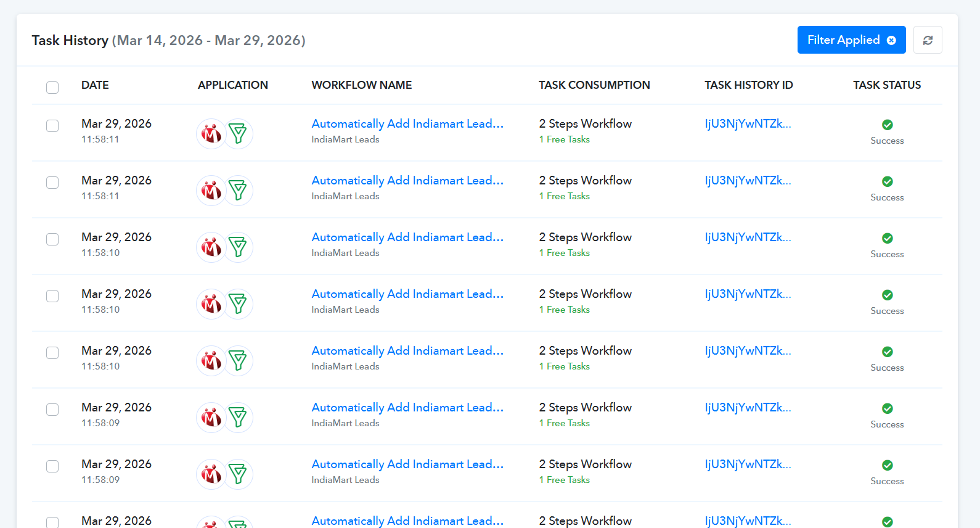The image size is (980, 528).
Task: Click green funnel icon in first 11:58:10 row
Action: (238, 247)
